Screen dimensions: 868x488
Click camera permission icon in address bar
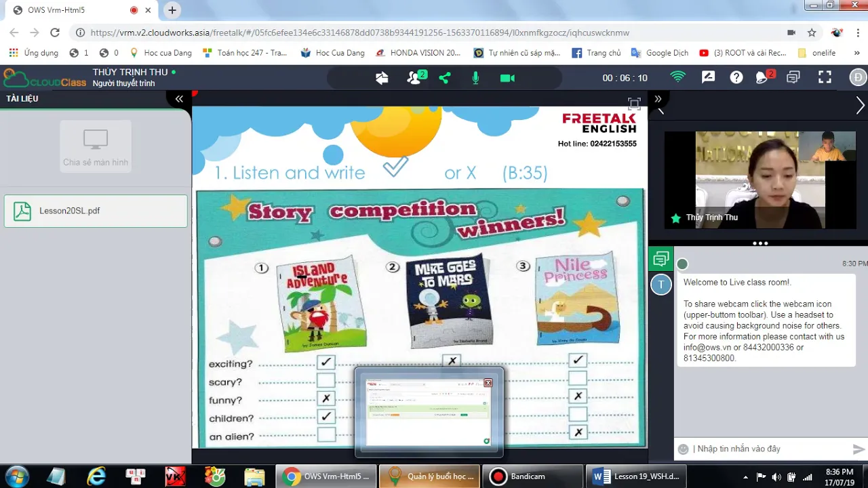791,33
